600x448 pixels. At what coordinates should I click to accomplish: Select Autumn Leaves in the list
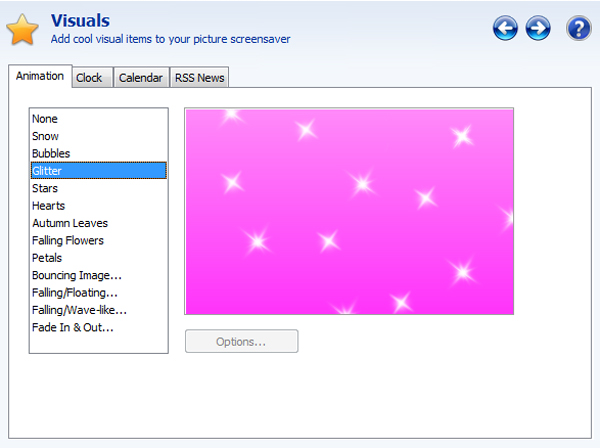70,224
